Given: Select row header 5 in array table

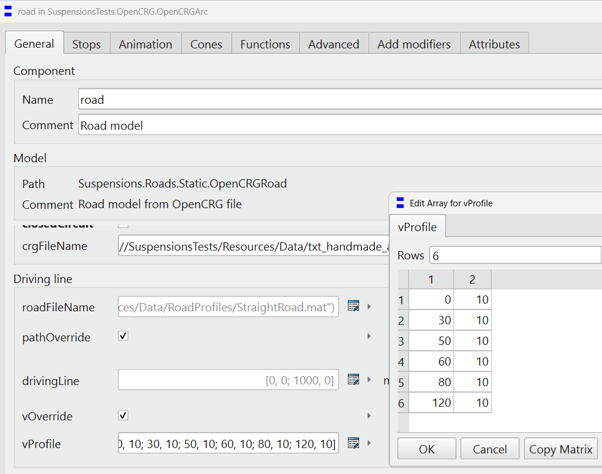Looking at the screenshot, I should (x=403, y=382).
